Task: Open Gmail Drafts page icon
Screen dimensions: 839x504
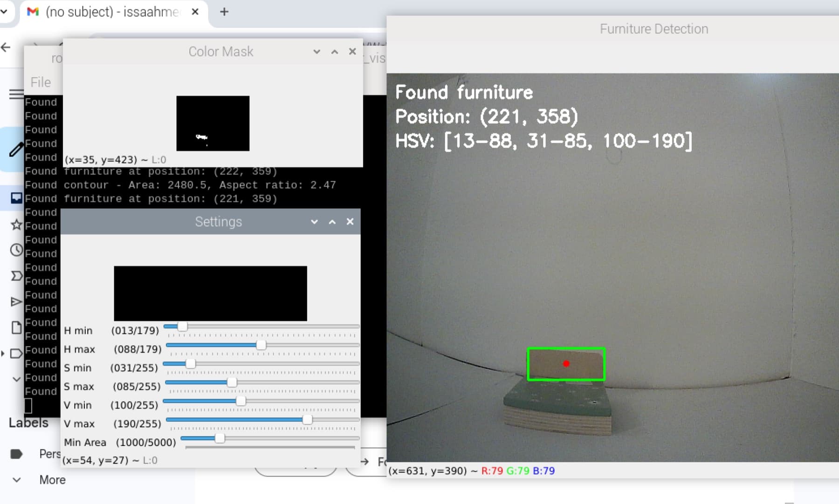Action: tap(16, 327)
